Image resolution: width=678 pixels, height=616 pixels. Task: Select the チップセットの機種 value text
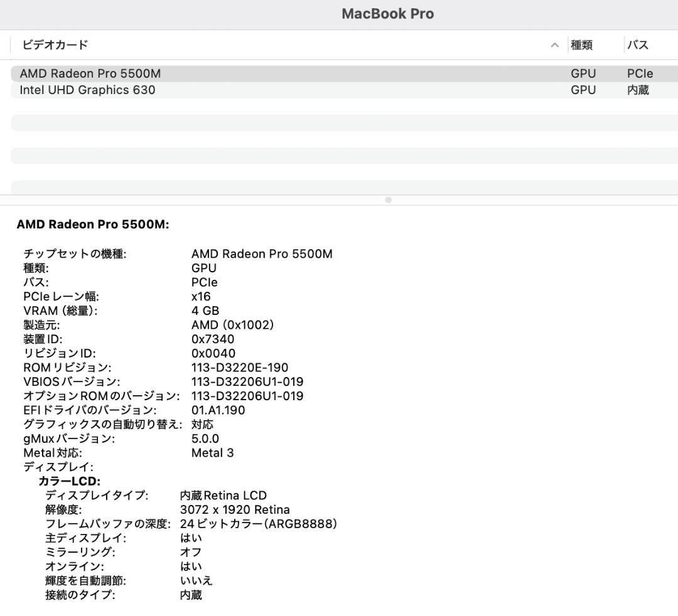point(262,254)
